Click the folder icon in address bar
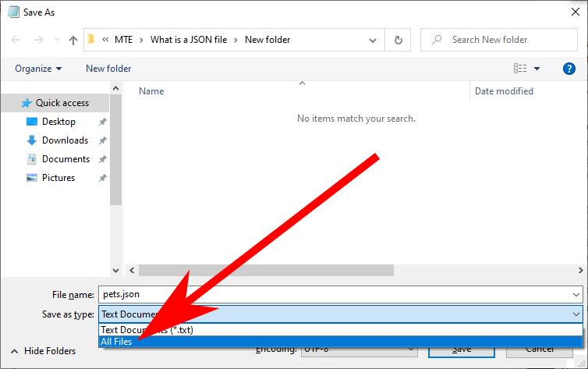This screenshot has width=588, height=369. (x=91, y=39)
